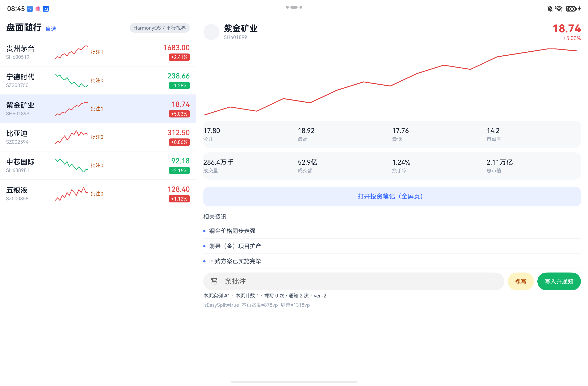Click the 中芯国际 sparkline chart
This screenshot has width=588, height=386.
coord(72,165)
